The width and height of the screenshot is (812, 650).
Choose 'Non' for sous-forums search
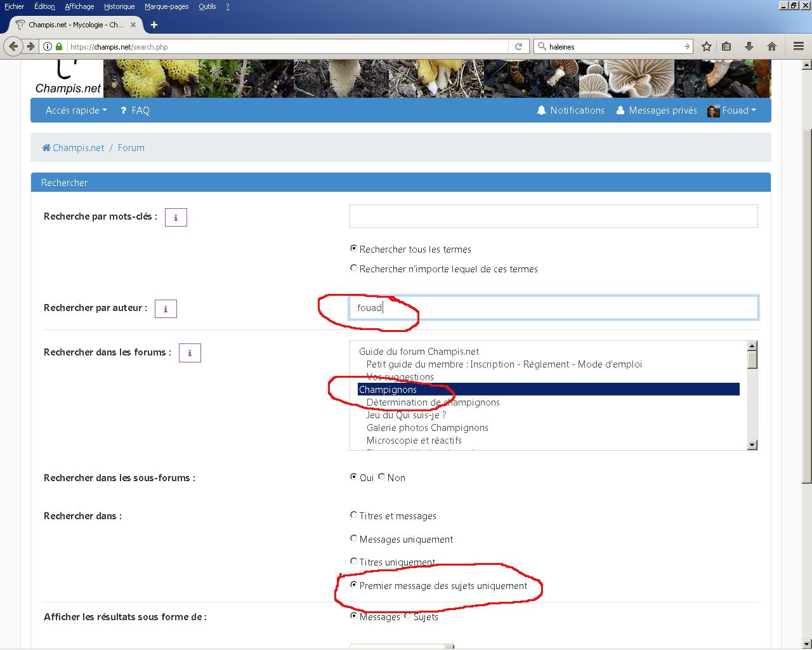(382, 477)
